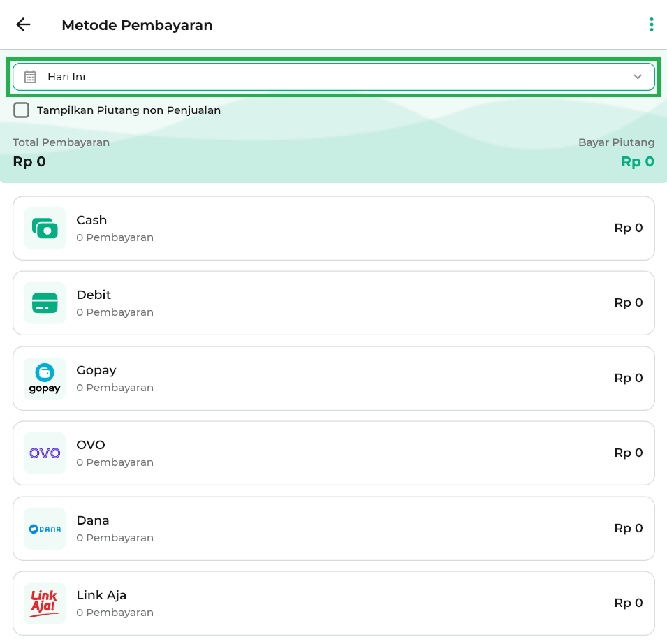Select the Gopay payment method label

(96, 370)
